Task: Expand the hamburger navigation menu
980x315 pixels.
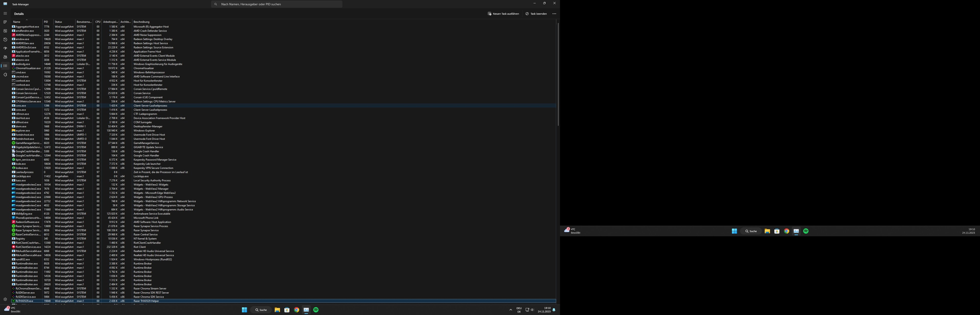Action: tap(5, 13)
